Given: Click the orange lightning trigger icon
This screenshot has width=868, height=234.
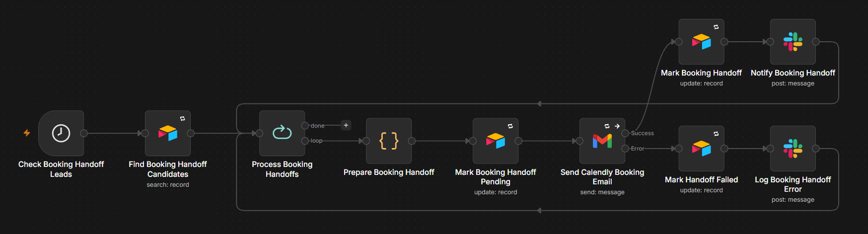Looking at the screenshot, I should (x=27, y=133).
